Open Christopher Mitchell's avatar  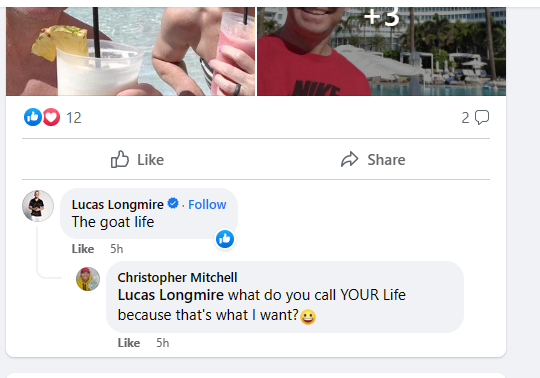click(88, 279)
